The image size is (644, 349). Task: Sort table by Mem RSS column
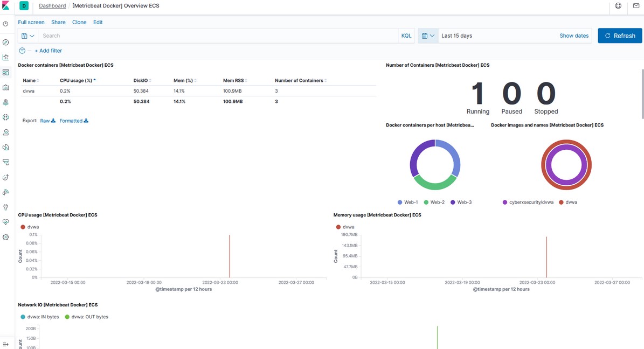point(236,80)
